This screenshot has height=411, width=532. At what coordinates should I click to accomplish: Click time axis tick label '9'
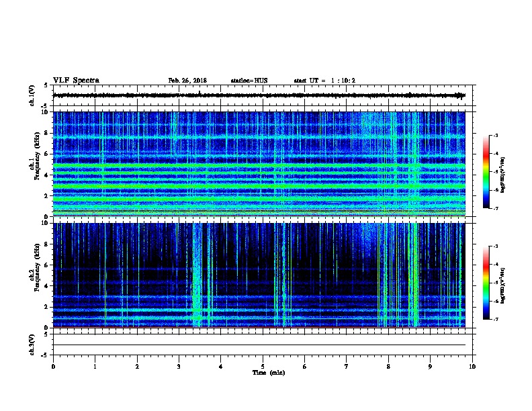(x=430, y=367)
